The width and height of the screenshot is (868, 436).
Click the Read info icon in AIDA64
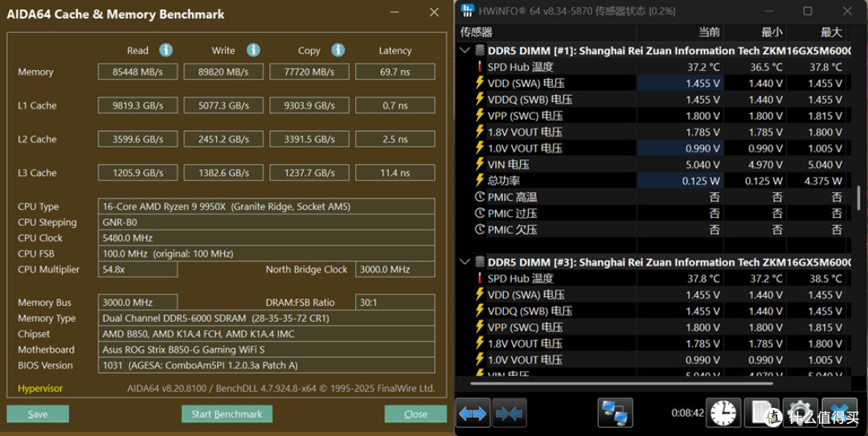pyautogui.click(x=166, y=51)
